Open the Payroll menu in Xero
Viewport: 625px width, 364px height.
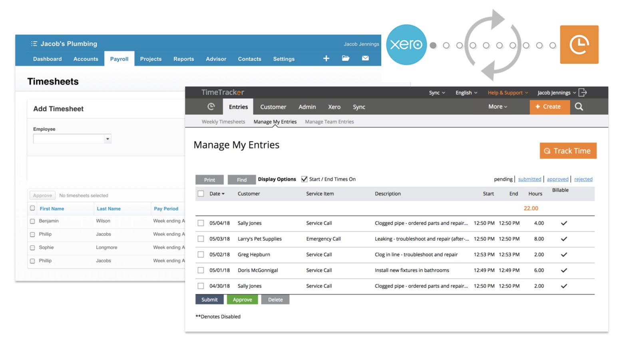(119, 59)
